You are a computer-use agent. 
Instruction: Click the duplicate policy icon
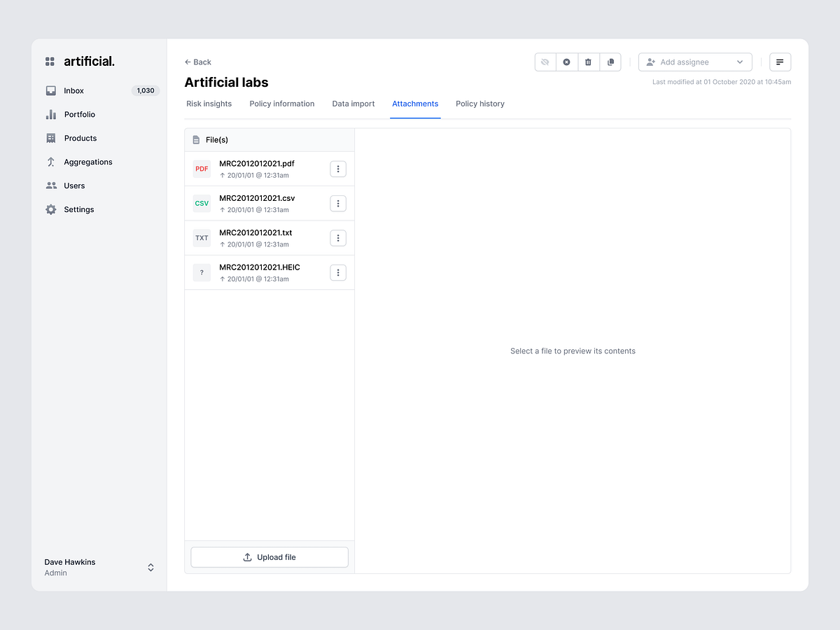pos(610,62)
